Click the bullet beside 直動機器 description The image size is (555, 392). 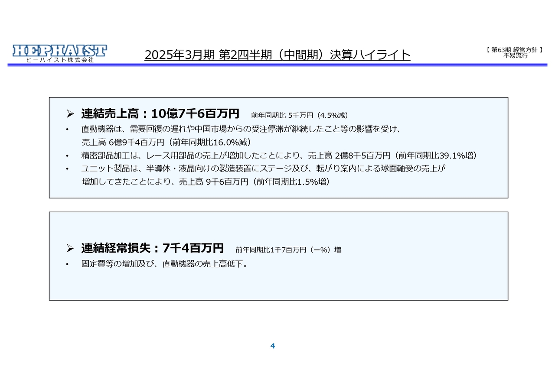[x=67, y=128]
